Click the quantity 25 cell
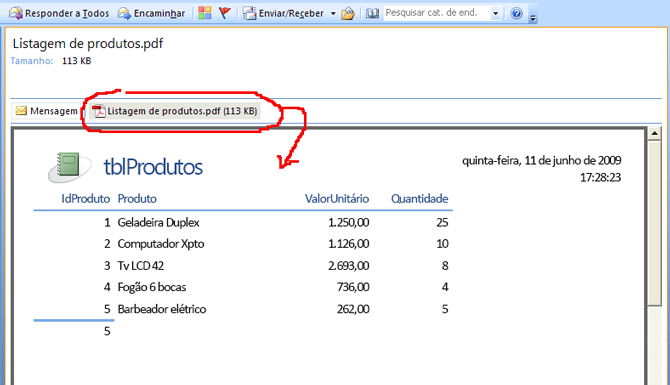Viewport: 670px width, 385px height. (x=442, y=223)
